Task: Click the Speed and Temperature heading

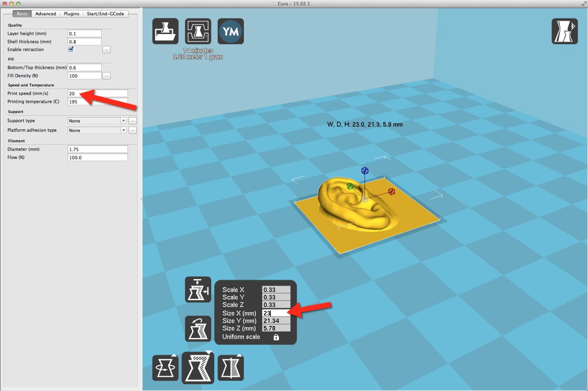Action: 31,85
